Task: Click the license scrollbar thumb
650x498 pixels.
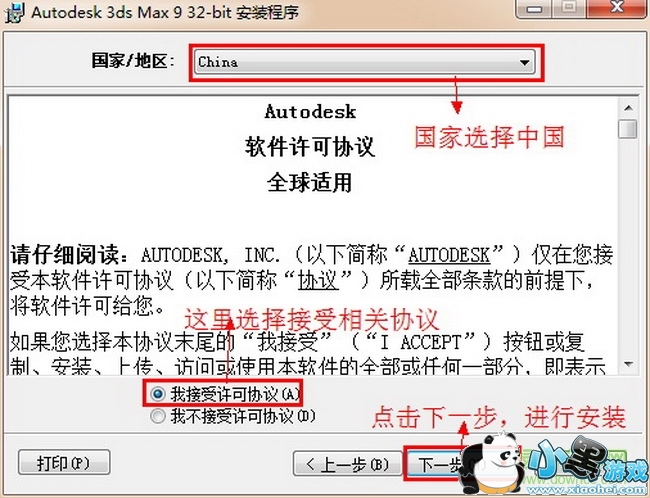Action: click(x=628, y=129)
